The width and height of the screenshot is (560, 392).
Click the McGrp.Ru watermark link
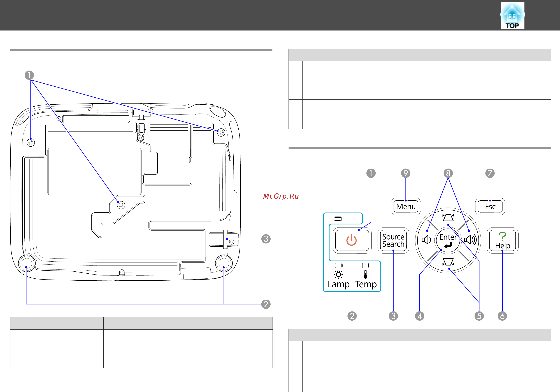281,196
